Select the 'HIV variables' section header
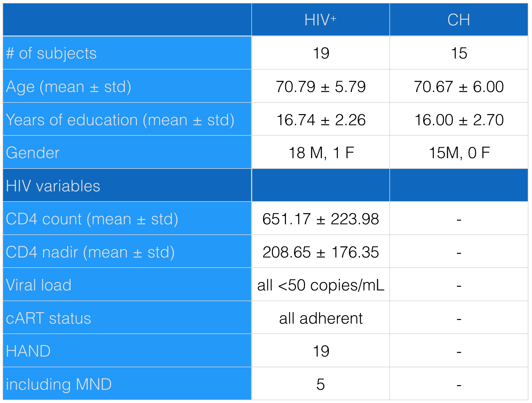The height and width of the screenshot is (403, 532). point(53,186)
